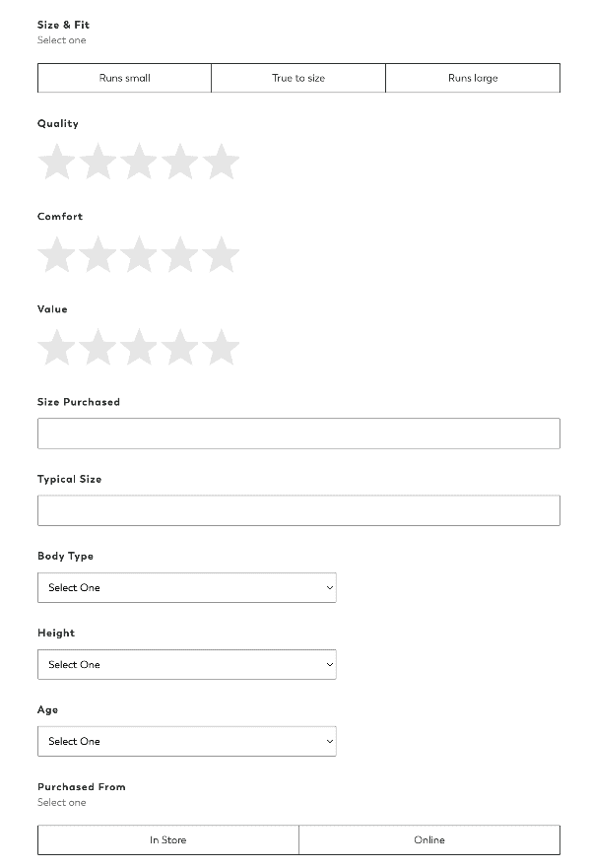Focus the Typical Size input box
Screen dimensions: 592x868
coord(298,510)
